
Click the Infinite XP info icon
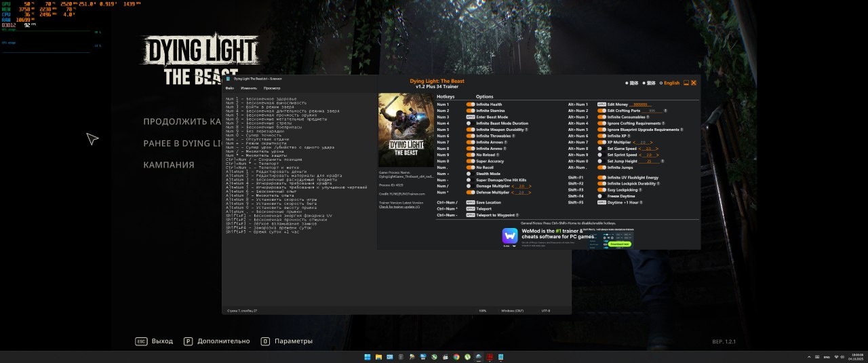(629, 136)
